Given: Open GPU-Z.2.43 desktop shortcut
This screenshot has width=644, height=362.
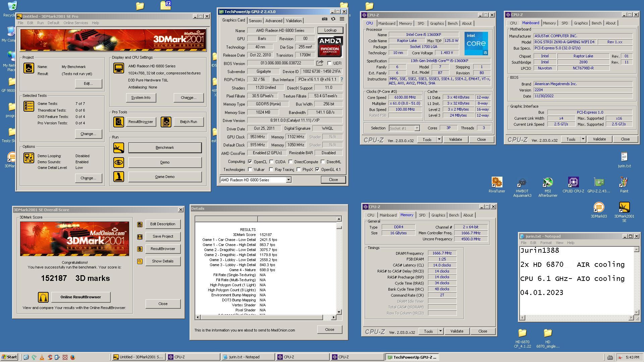Looking at the screenshot, I should point(599,185).
